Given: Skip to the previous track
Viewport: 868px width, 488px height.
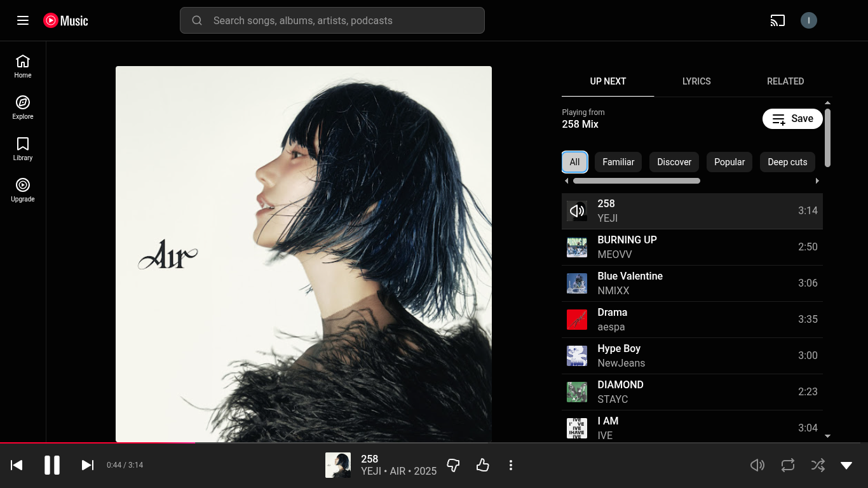Looking at the screenshot, I should coord(17,465).
